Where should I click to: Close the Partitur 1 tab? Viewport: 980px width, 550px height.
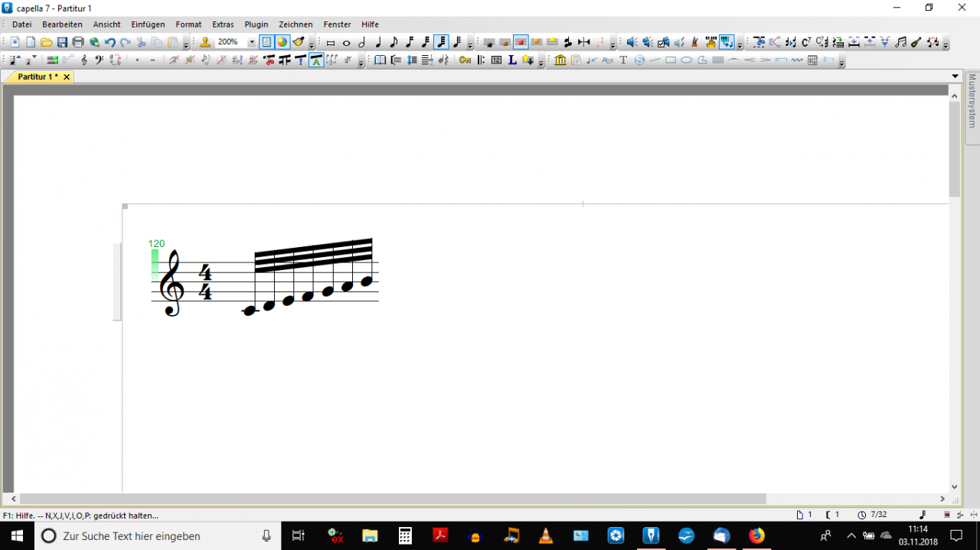point(67,76)
